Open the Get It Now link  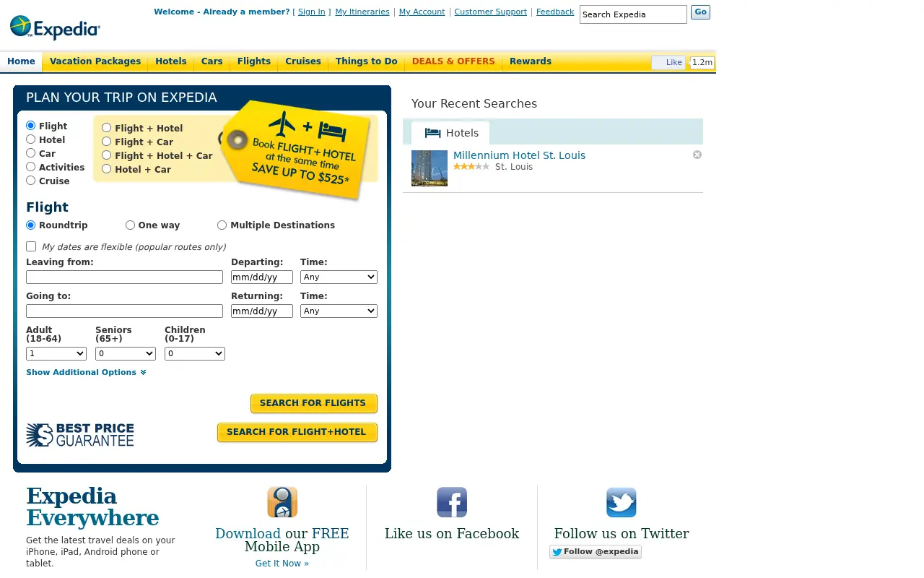point(282,564)
